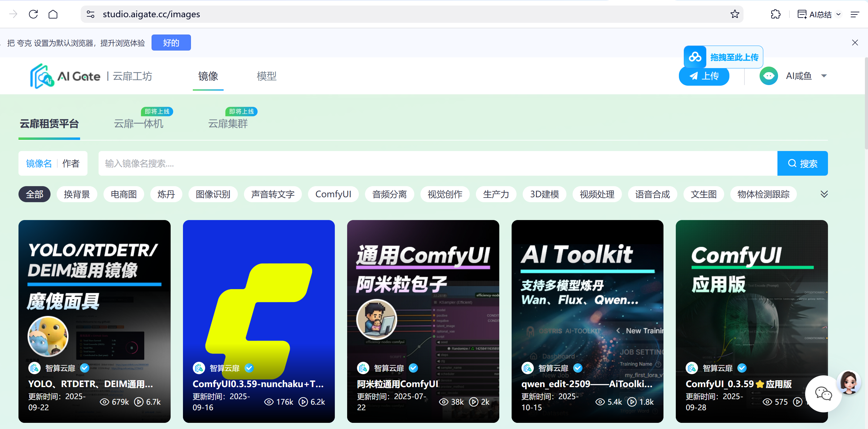Open the WeChat chat support bubble

pos(823,394)
